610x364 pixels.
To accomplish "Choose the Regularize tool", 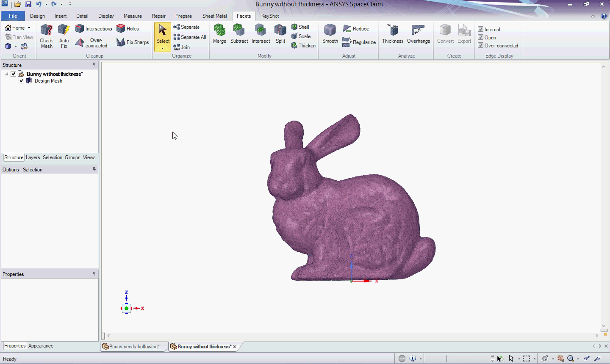I will (x=359, y=42).
